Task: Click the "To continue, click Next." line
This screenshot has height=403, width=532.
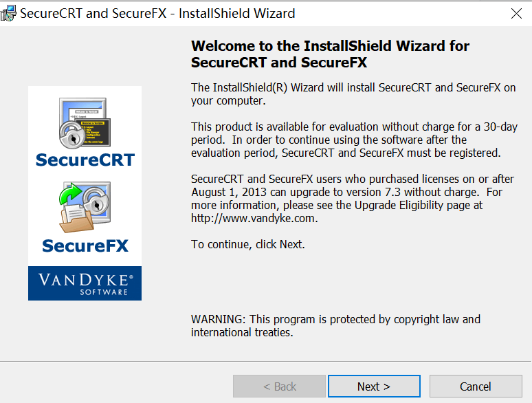Action: tap(247, 244)
